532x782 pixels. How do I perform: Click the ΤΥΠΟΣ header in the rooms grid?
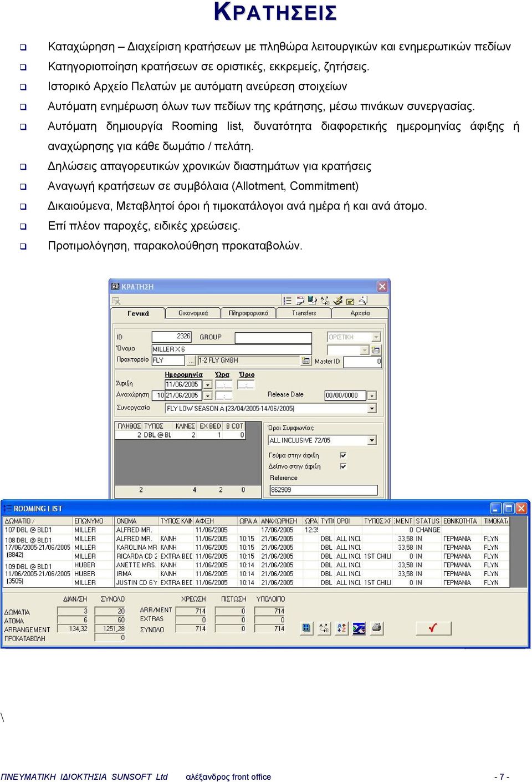tap(156, 426)
